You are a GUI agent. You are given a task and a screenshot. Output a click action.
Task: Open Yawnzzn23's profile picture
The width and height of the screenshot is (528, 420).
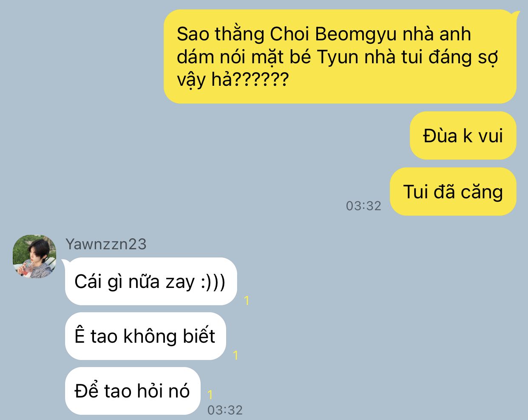[x=35, y=257]
